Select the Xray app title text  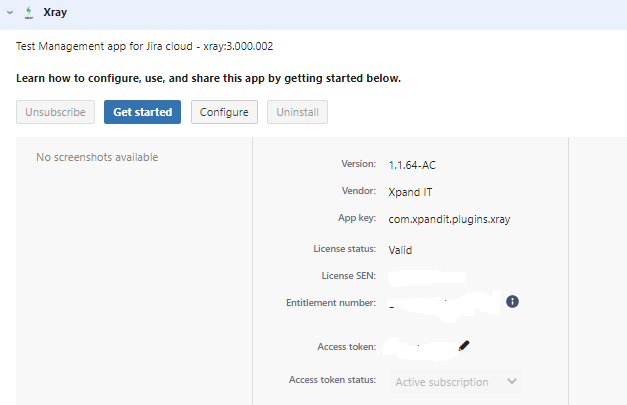(x=55, y=12)
